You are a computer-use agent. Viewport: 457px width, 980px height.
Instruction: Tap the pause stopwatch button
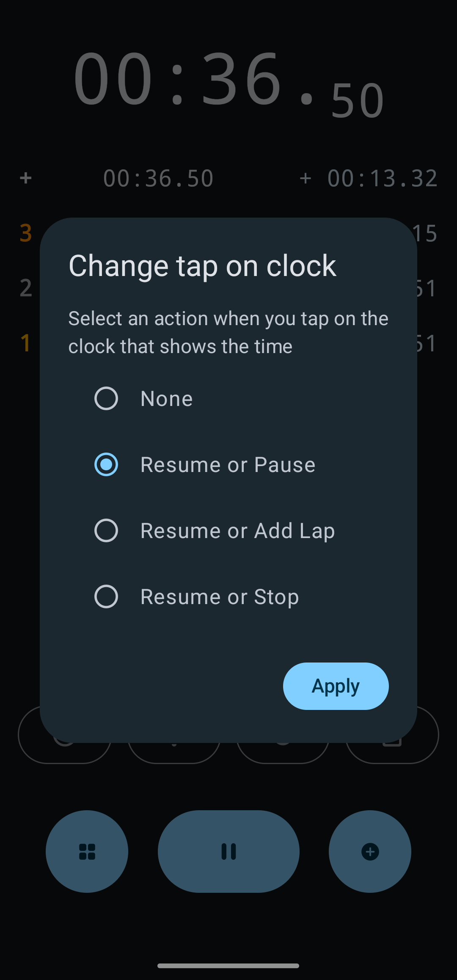(228, 851)
